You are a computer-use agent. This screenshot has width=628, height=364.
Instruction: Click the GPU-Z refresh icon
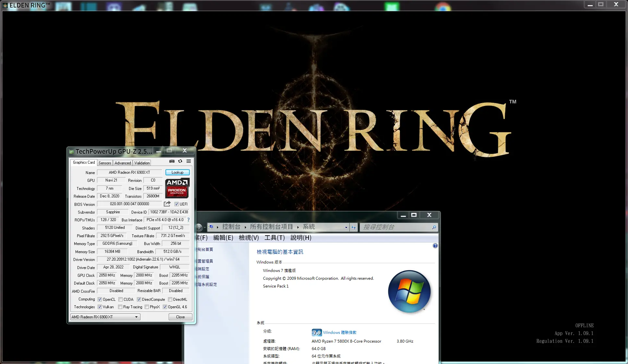pyautogui.click(x=180, y=161)
